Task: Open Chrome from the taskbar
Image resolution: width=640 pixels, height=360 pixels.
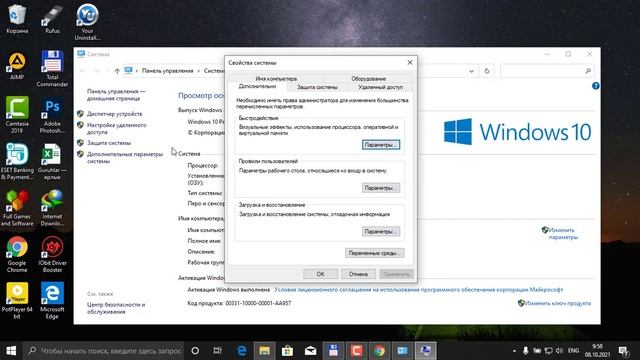Action: [x=379, y=351]
